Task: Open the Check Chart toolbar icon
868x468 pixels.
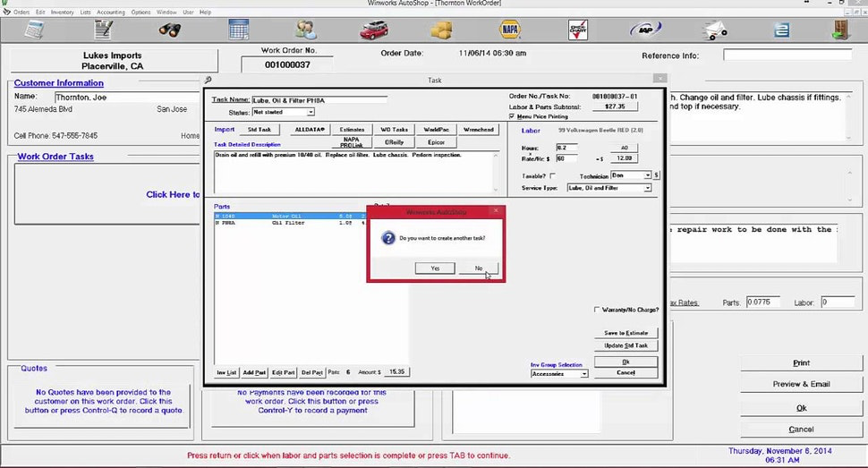Action: coord(578,30)
